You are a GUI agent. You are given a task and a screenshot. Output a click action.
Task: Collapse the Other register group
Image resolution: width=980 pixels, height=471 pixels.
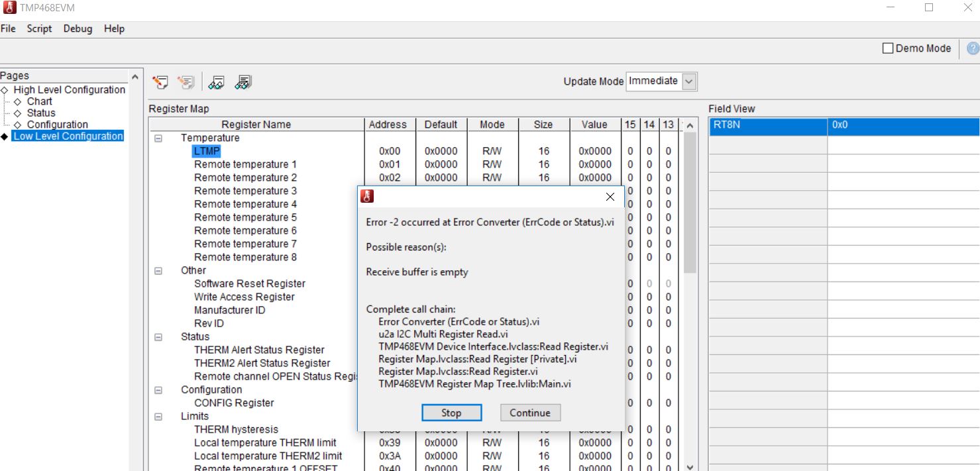(158, 271)
